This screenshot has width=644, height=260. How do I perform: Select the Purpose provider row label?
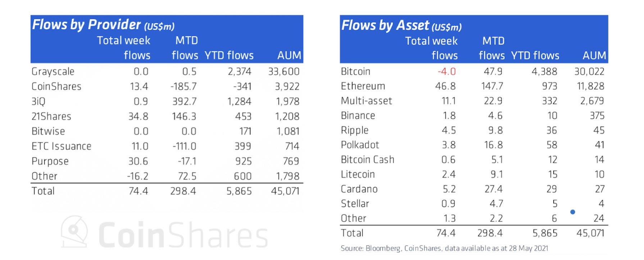point(50,161)
